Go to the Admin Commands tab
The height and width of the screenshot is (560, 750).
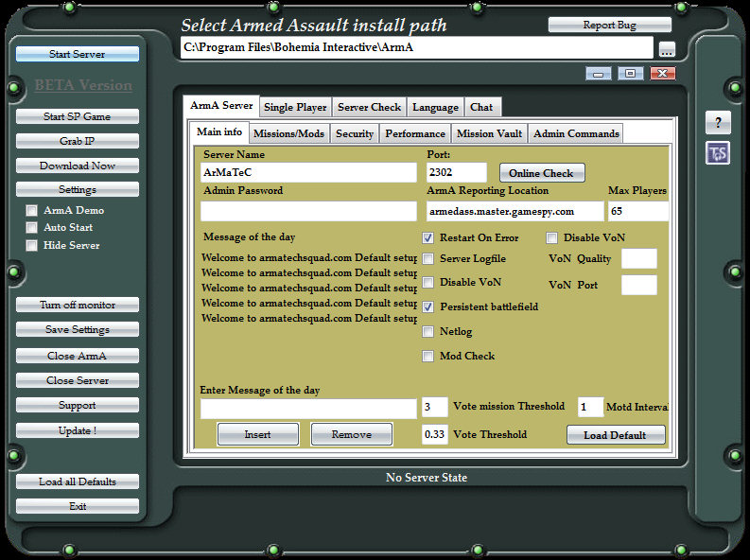(576, 134)
